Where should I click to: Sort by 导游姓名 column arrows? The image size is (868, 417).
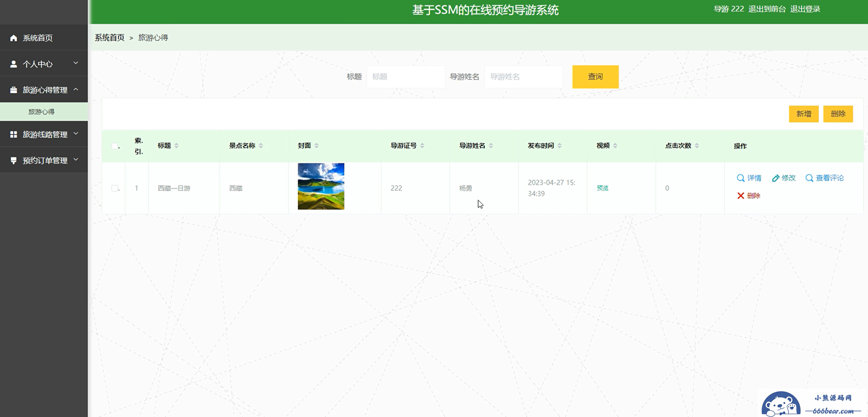point(491,146)
